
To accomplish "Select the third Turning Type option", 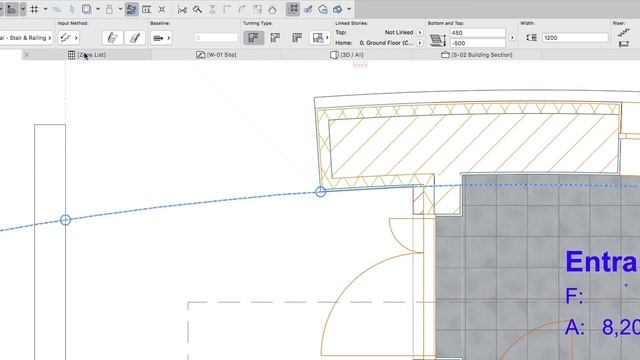I will tap(297, 38).
